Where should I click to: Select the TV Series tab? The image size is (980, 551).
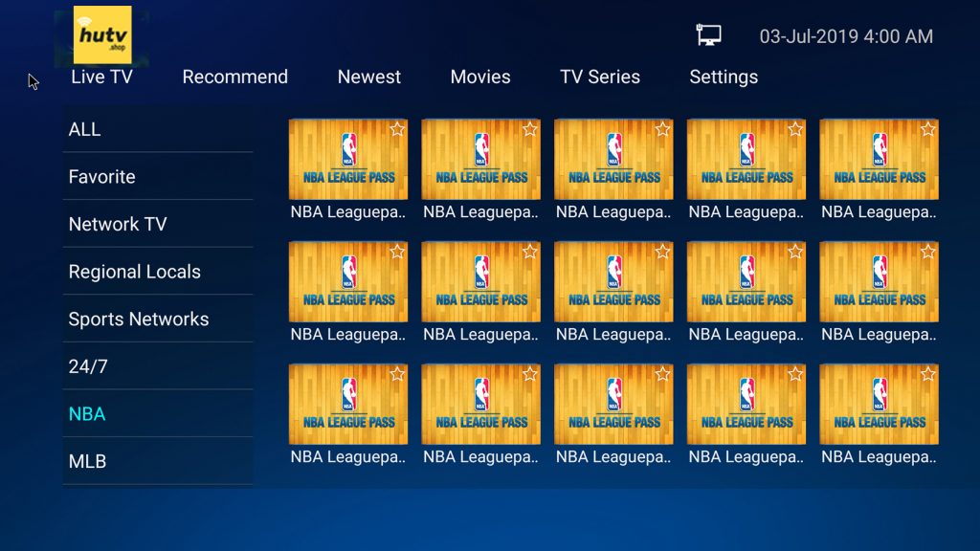pos(599,77)
